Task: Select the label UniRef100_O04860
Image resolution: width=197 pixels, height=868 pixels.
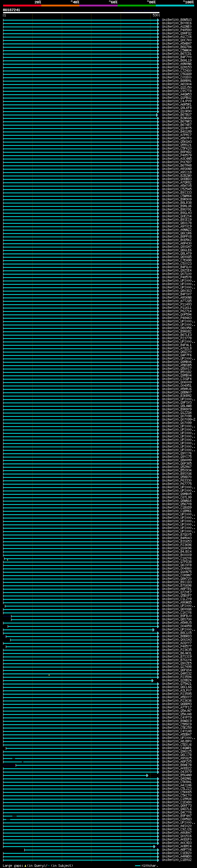Action: tap(177, 569)
